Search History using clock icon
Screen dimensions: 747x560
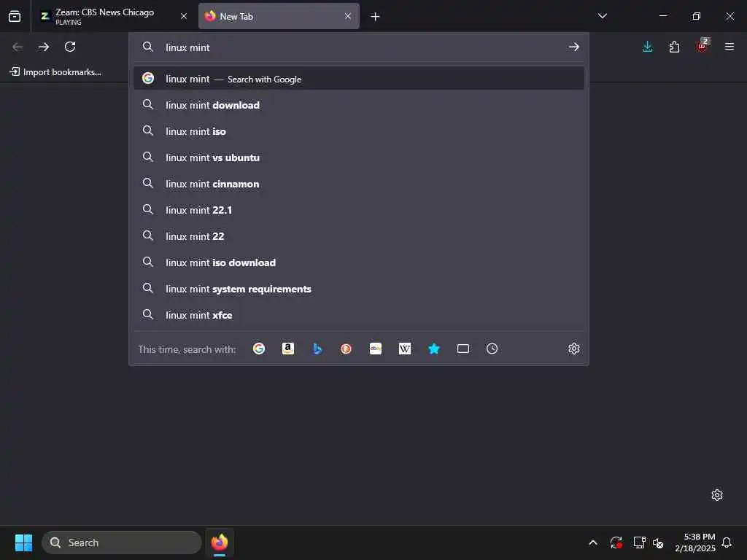(x=492, y=349)
